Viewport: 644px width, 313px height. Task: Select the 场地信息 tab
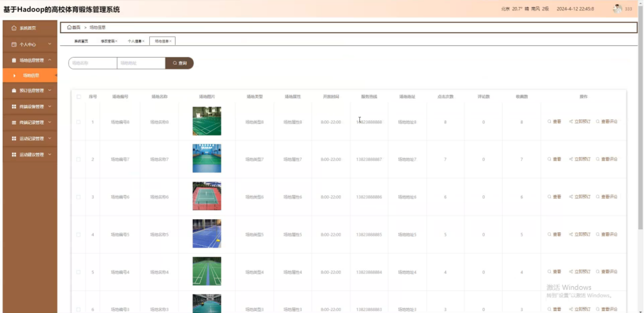tap(162, 41)
